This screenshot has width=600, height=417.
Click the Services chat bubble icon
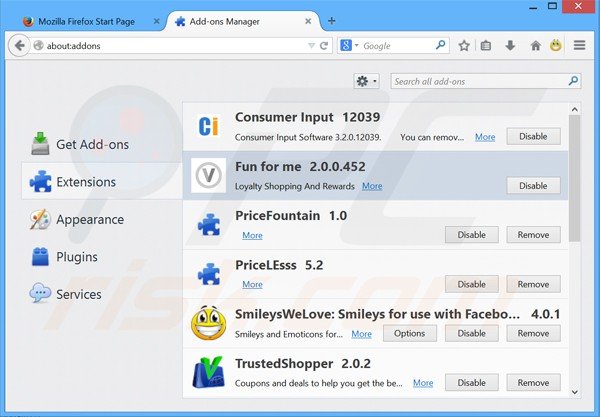40,293
